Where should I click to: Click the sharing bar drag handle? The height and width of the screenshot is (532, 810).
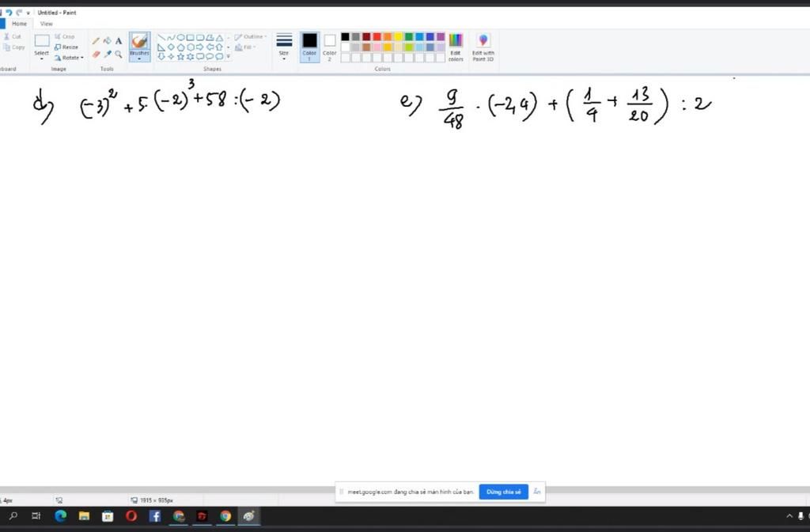(342, 492)
